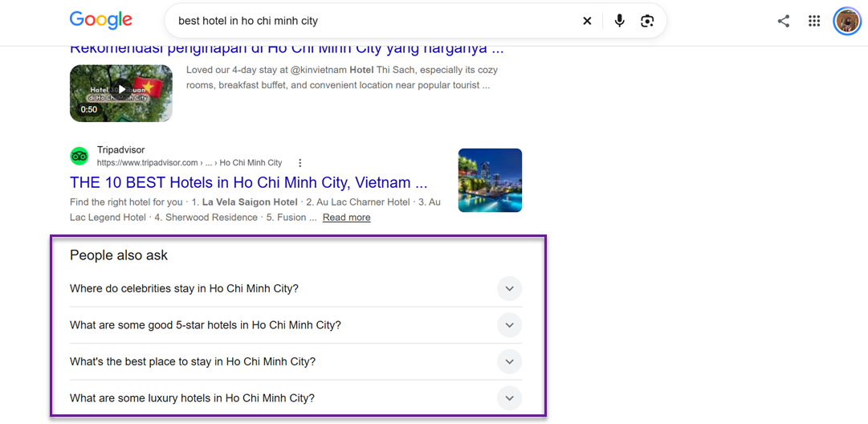Viewport: 868px width, 424px height.
Task: Click the Tripadvisor snippet listing La Vela Saigon
Action: [255, 210]
